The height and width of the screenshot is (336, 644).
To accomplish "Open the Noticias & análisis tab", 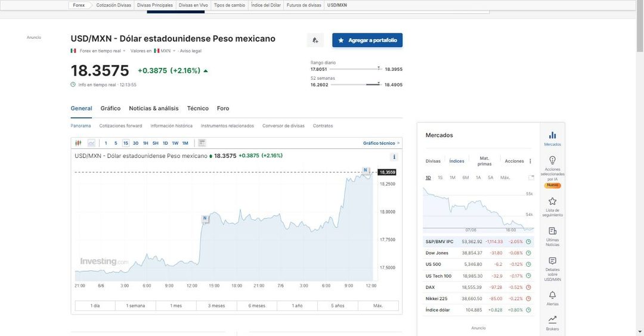I will [x=154, y=108].
